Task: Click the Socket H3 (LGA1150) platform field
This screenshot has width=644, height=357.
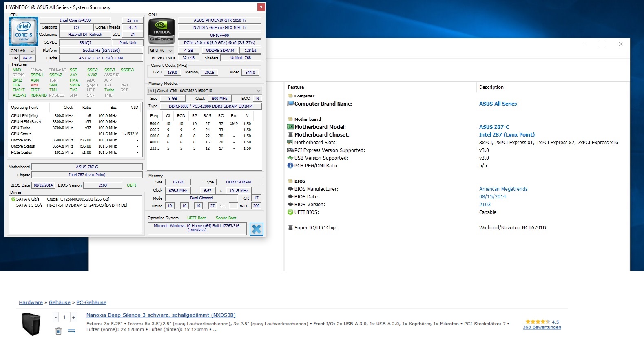Action: click(x=101, y=51)
